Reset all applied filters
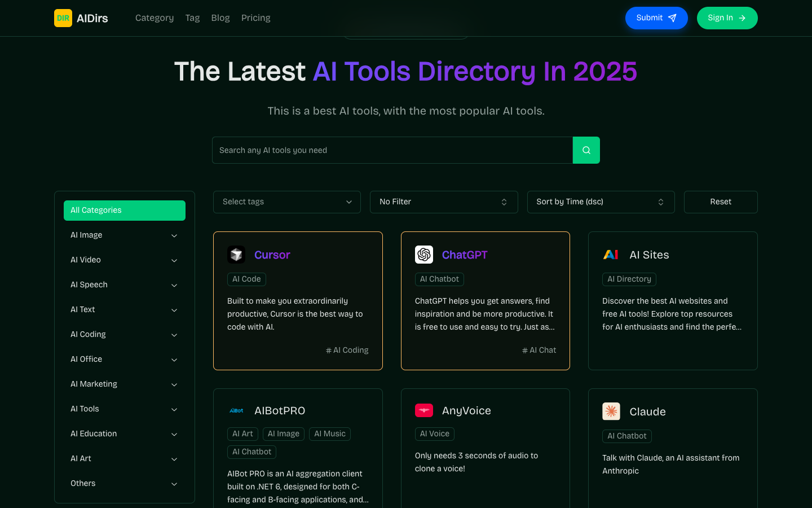Viewport: 812px width, 508px height. [x=720, y=202]
